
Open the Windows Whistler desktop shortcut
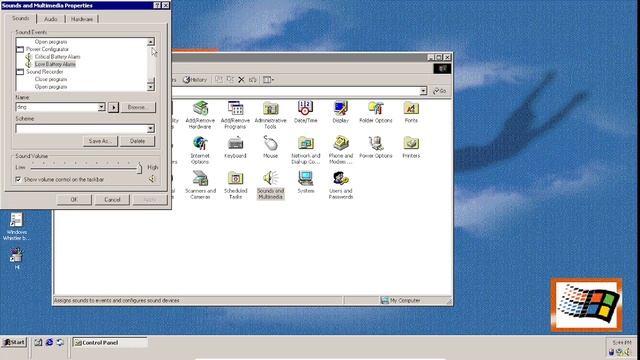[x=16, y=226]
